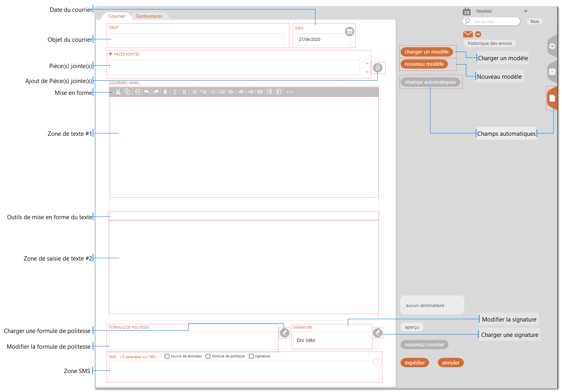Click the charger un modèle button
The image size is (562, 392).
427,52
